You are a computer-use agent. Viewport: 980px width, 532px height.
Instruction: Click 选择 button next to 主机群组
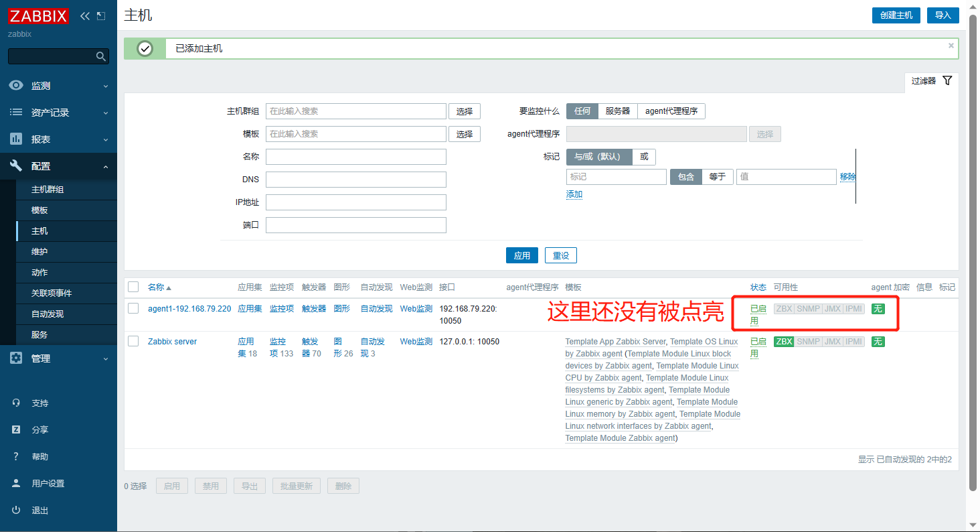[x=465, y=111]
